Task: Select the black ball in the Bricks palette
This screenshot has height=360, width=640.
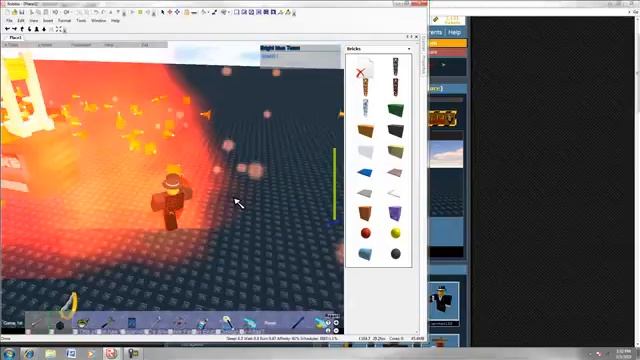Action: pyautogui.click(x=396, y=254)
